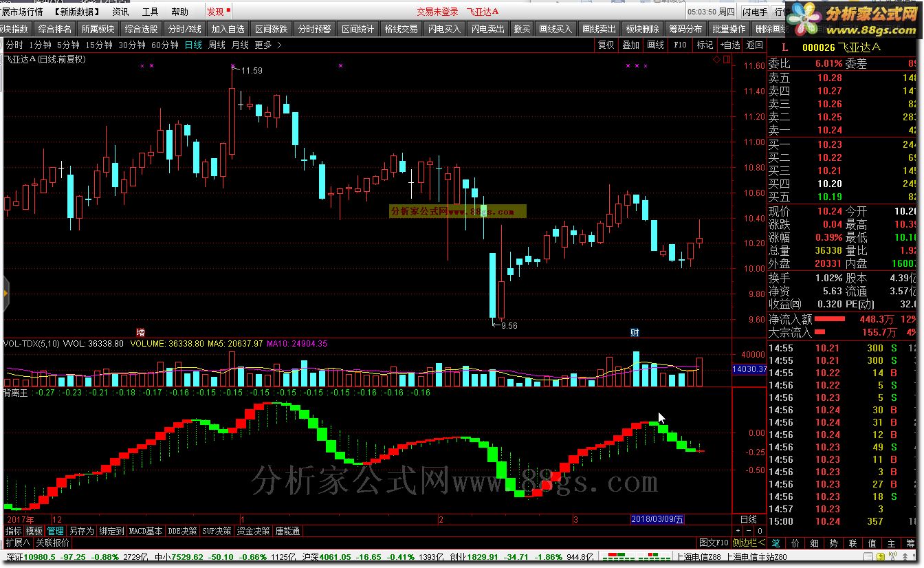Select the 唐能通 indicator tab

point(288,532)
